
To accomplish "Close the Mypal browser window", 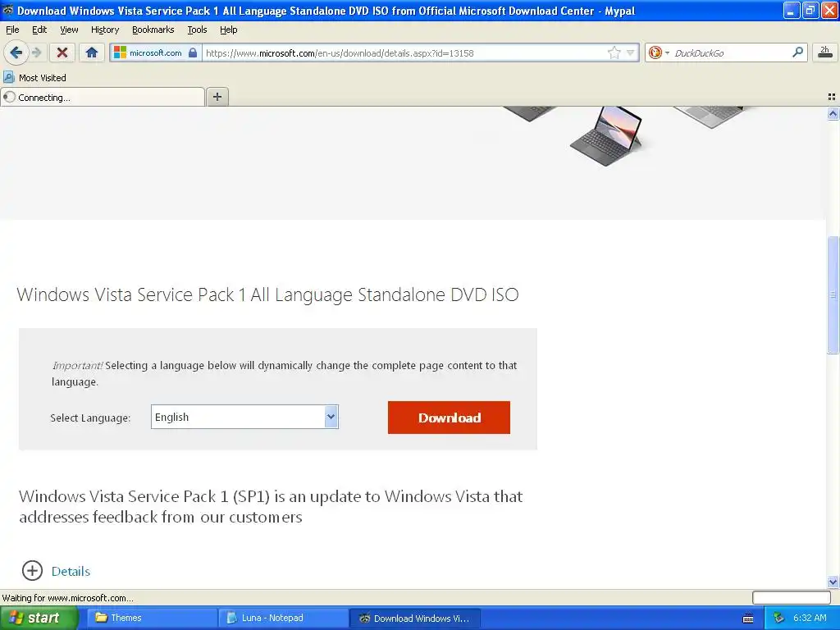I will tap(829, 10).
